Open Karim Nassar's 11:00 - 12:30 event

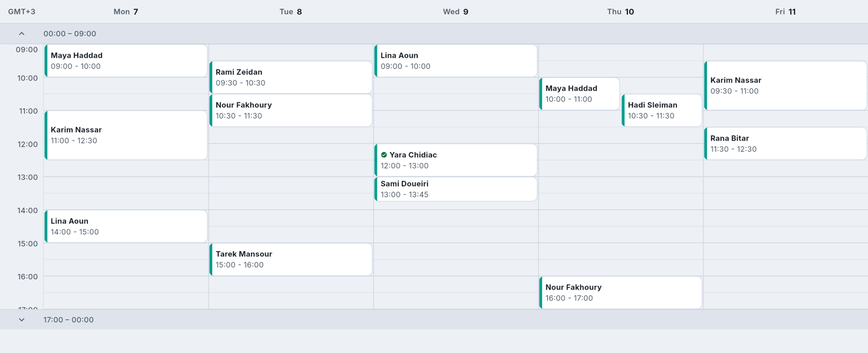click(x=126, y=135)
